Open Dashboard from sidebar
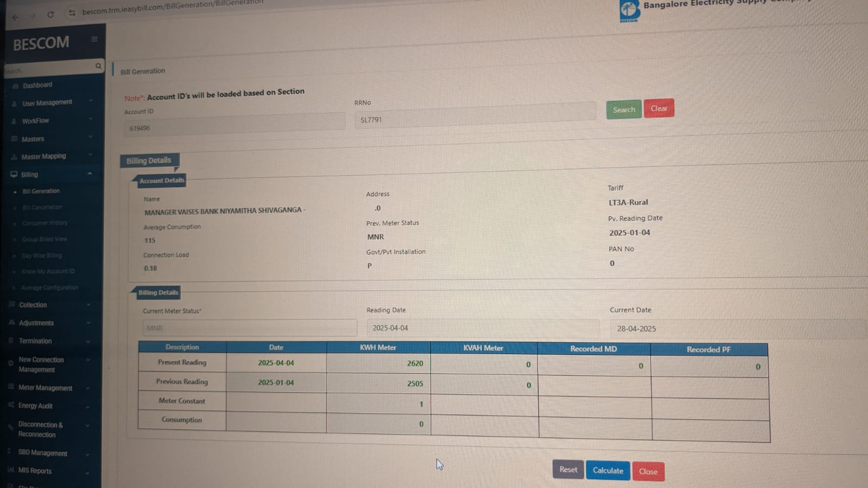Screen dimensions: 868x488 tap(37, 85)
